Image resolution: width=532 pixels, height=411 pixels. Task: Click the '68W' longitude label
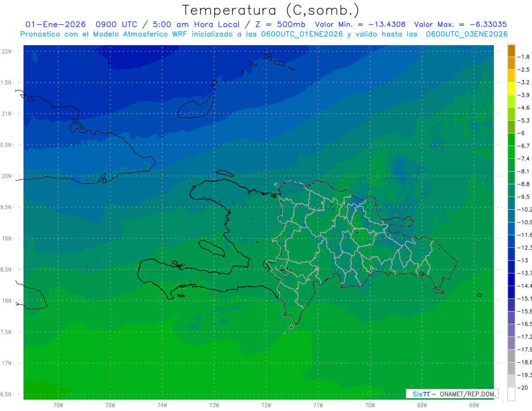point(474,405)
